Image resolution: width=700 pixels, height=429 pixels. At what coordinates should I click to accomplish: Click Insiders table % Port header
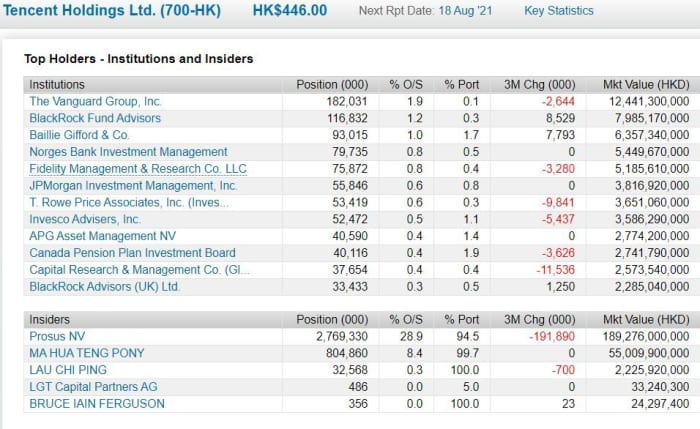[462, 320]
